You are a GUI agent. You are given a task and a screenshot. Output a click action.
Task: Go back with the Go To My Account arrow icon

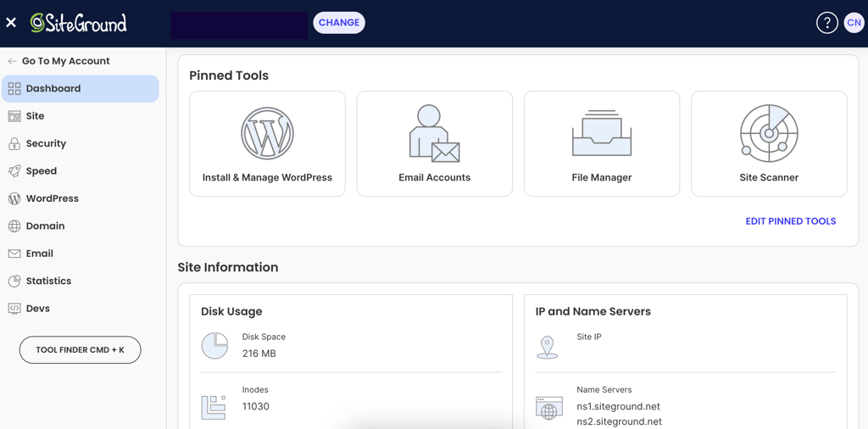pos(12,61)
